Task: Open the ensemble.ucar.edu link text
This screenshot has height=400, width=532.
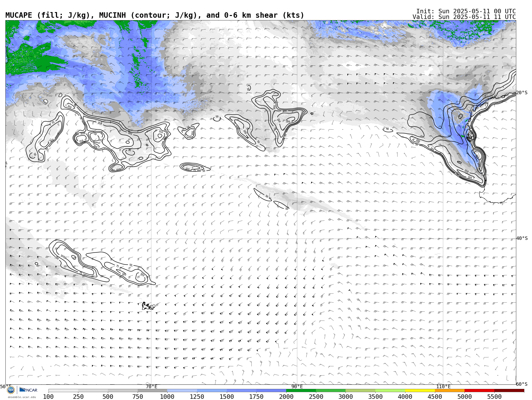Action: [22, 397]
